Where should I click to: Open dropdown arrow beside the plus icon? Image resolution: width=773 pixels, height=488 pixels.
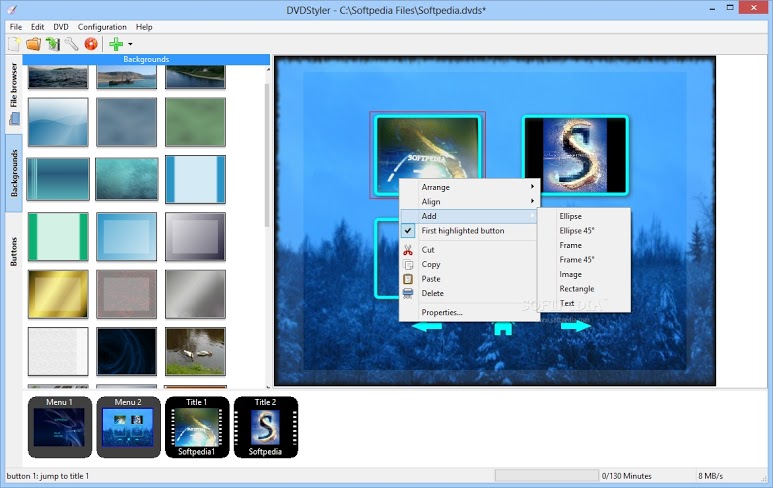coord(130,44)
